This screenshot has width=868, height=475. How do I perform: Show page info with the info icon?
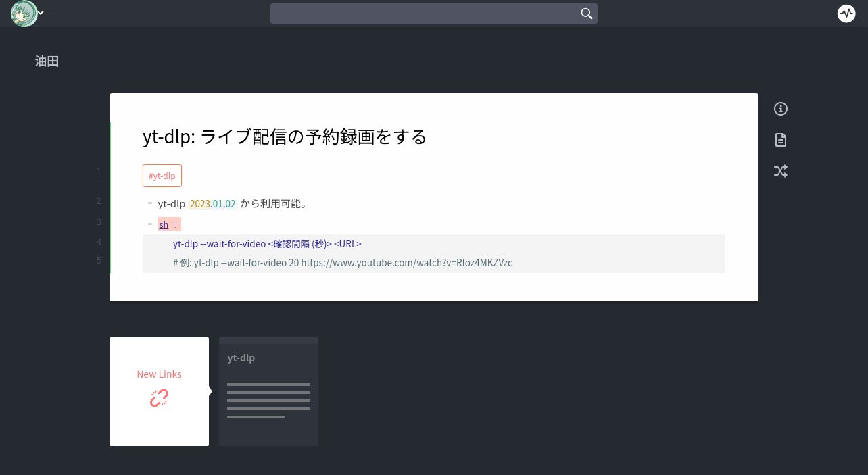pos(781,109)
